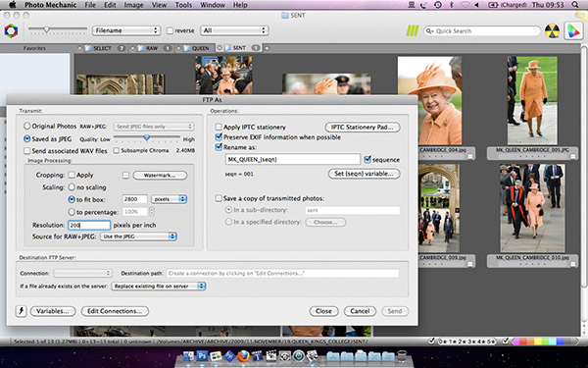Enable Send associated WAV files checkbox

pos(27,151)
